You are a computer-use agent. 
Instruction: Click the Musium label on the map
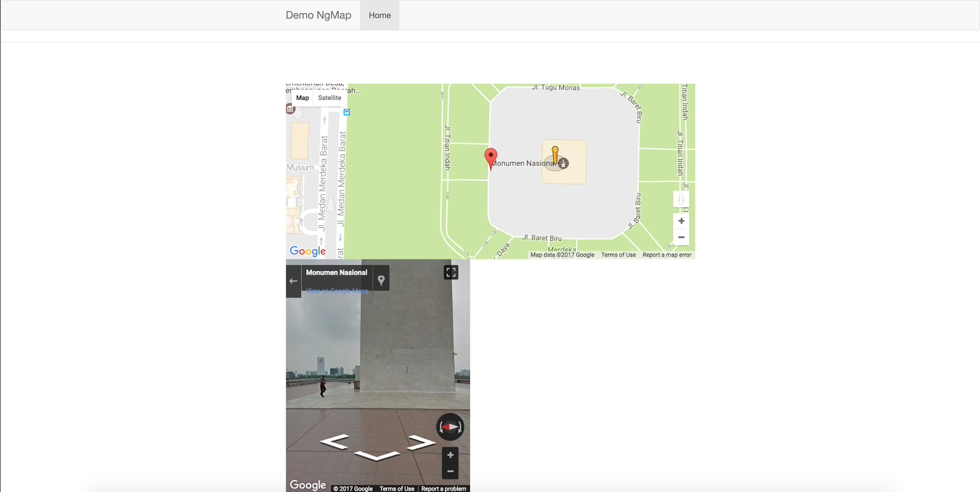pyautogui.click(x=300, y=167)
